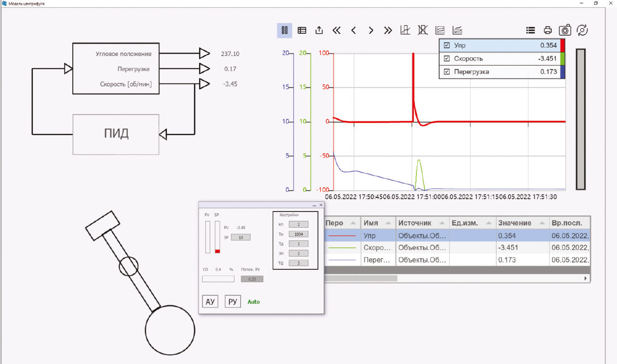This screenshot has width=617, height=364.
Task: Uncheck the Скорость pen checkbox
Action: (x=447, y=58)
